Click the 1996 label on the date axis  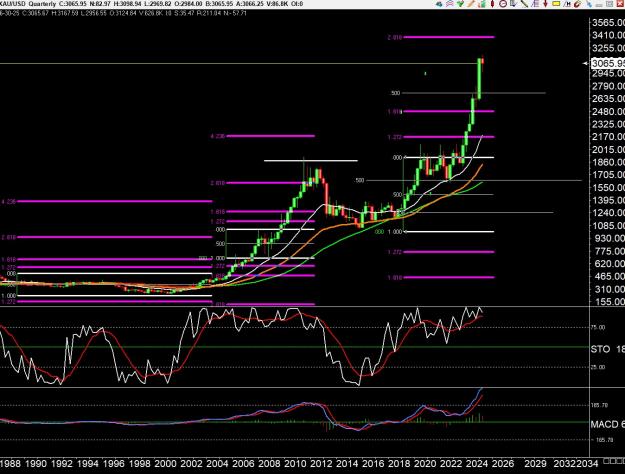(x=114, y=464)
